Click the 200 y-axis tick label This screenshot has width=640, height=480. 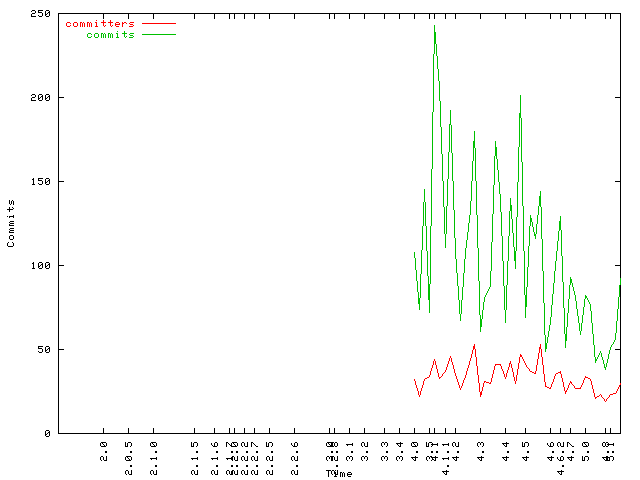(41, 98)
